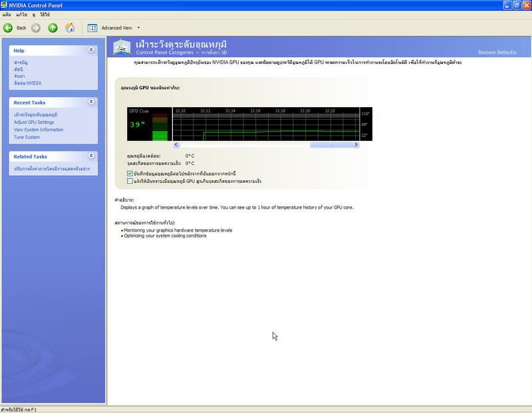This screenshot has height=413, width=532.
Task: Click the 'Monitoring your graphics hardware temperature levels' bullet
Action: (x=178, y=230)
